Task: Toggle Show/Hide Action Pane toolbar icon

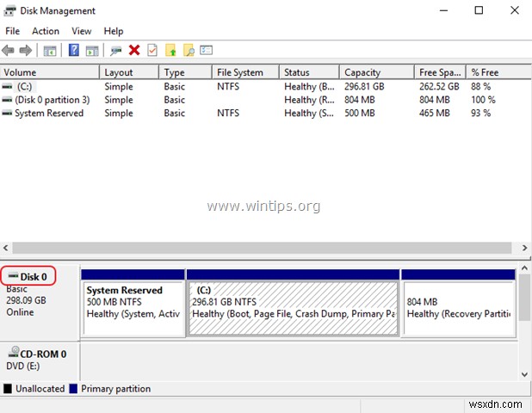Action: 92,51
